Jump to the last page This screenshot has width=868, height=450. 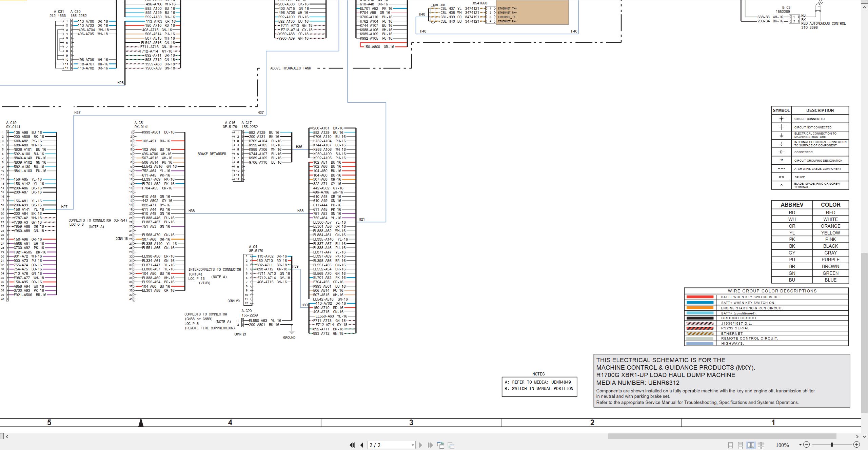pyautogui.click(x=430, y=445)
